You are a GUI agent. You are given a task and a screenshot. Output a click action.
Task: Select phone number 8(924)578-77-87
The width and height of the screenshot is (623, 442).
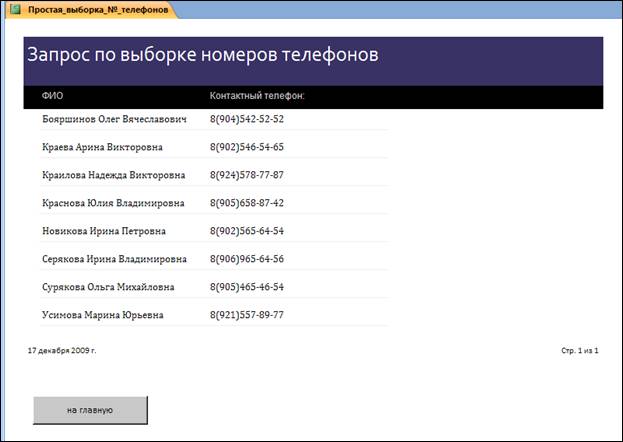[247, 175]
